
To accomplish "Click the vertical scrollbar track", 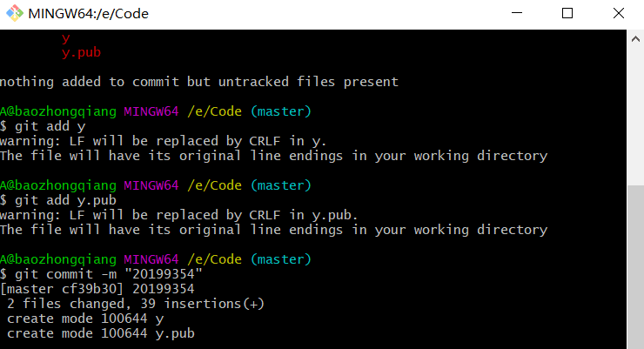I will [635, 191].
